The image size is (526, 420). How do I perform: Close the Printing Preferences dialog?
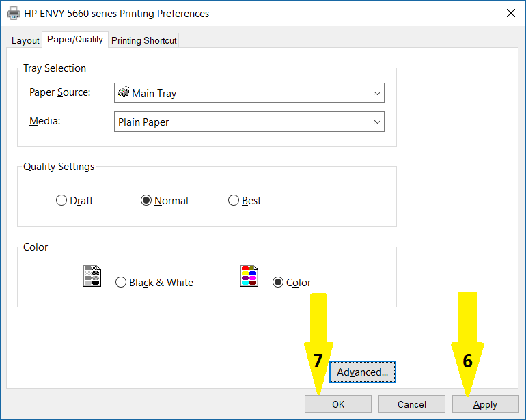(510, 13)
